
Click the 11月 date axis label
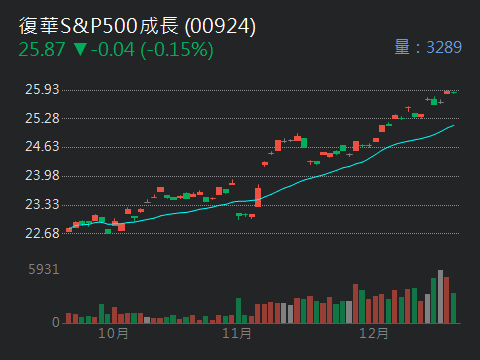237,333
